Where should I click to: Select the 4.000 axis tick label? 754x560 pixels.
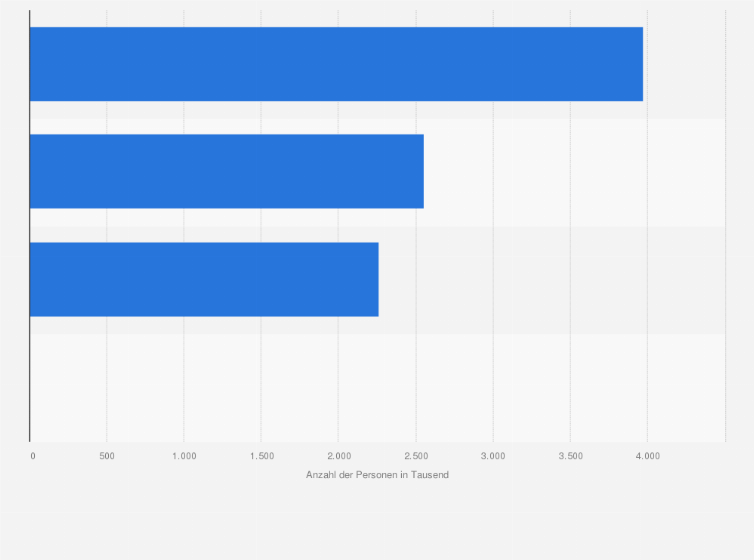(x=647, y=456)
